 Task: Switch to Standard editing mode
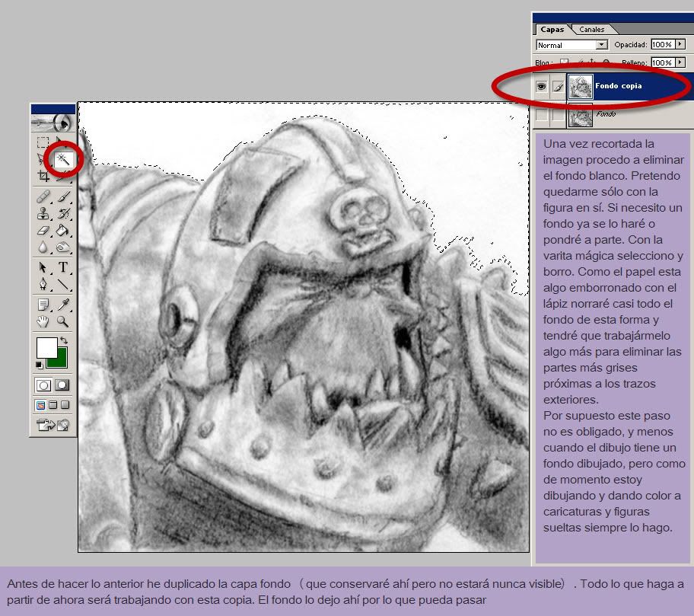43,385
